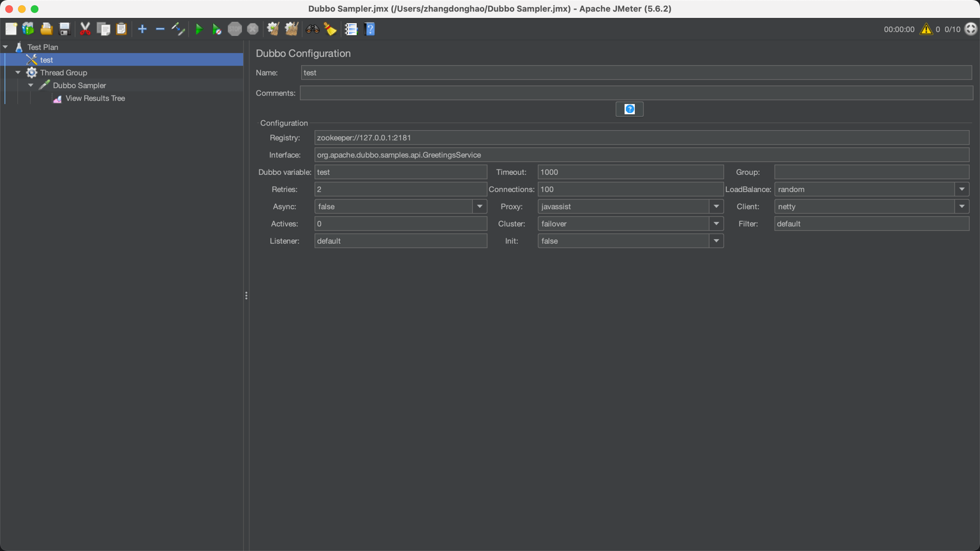Image resolution: width=980 pixels, height=551 pixels.
Task: Select View Results Tree listener
Action: [95, 98]
